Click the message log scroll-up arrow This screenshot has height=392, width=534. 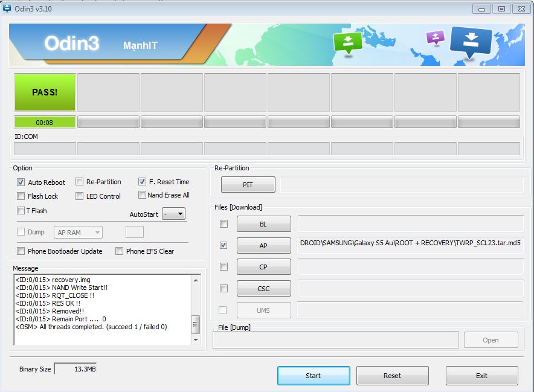coord(196,280)
